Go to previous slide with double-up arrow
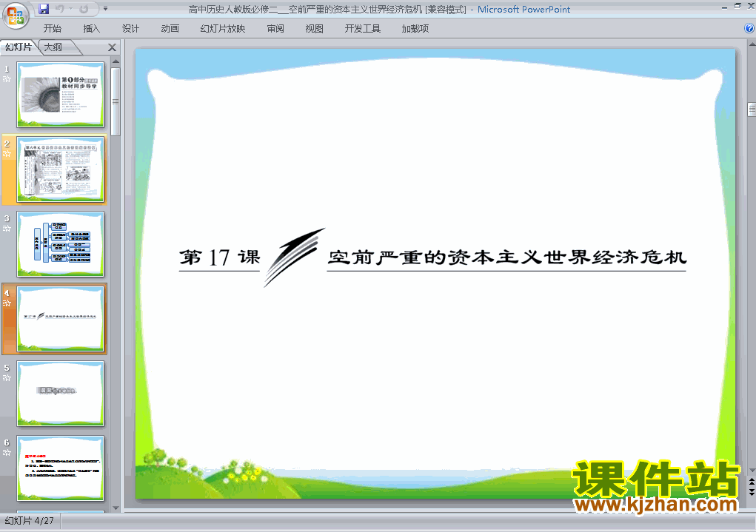The width and height of the screenshot is (756, 532). 752,482
